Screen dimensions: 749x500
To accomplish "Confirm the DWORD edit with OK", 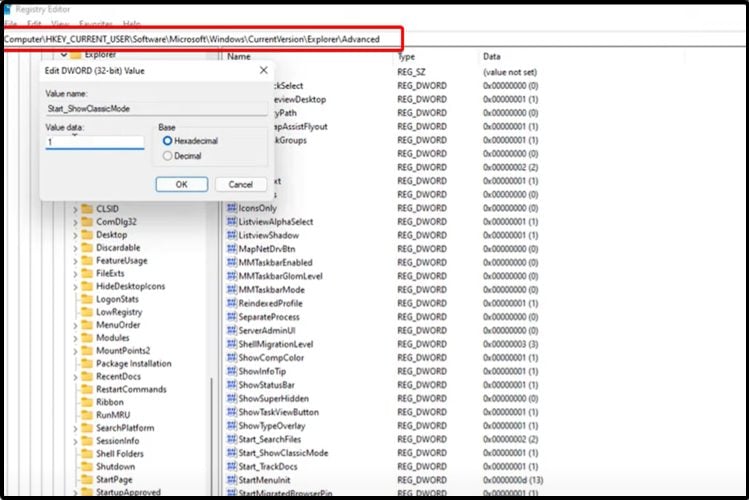I will click(x=182, y=184).
